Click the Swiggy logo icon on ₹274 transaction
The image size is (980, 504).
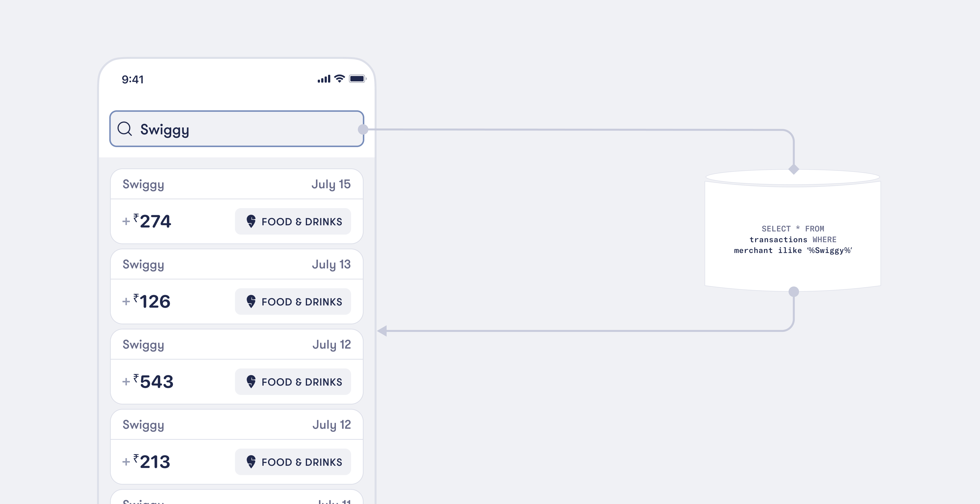click(x=251, y=221)
